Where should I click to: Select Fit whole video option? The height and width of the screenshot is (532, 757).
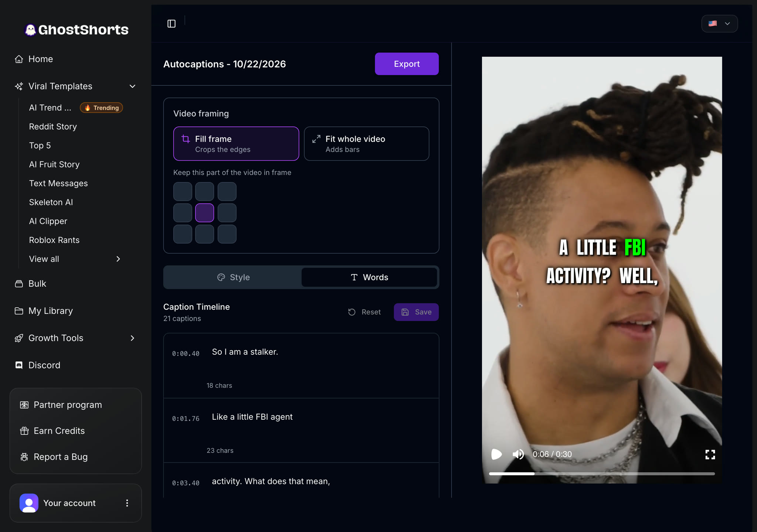(366, 144)
